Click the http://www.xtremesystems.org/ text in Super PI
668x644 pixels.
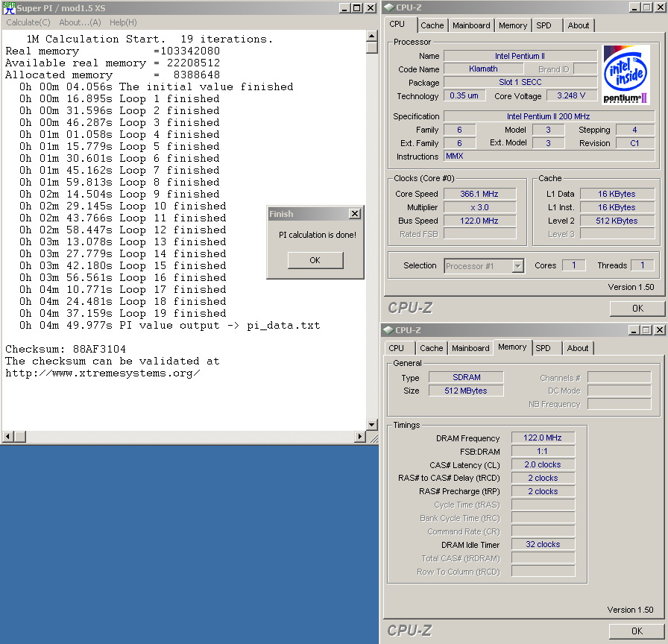[103, 373]
